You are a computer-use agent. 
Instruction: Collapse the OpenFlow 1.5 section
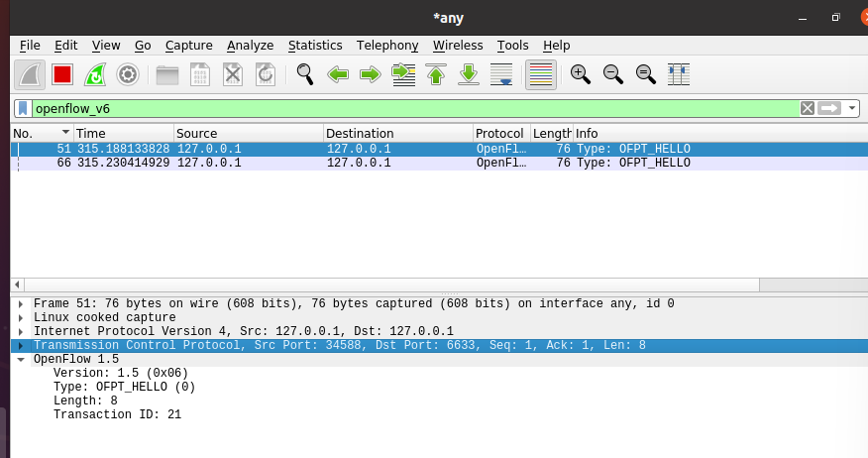(x=21, y=360)
